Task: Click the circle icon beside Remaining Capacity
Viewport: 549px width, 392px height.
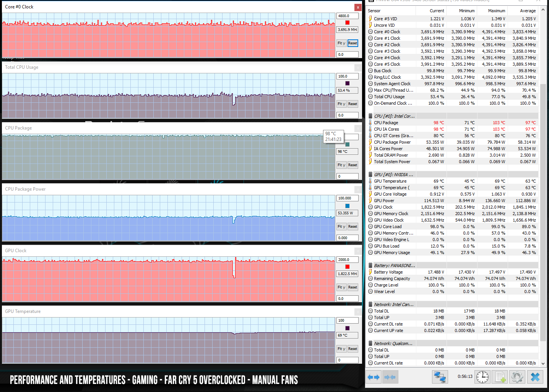Action: tap(370, 279)
